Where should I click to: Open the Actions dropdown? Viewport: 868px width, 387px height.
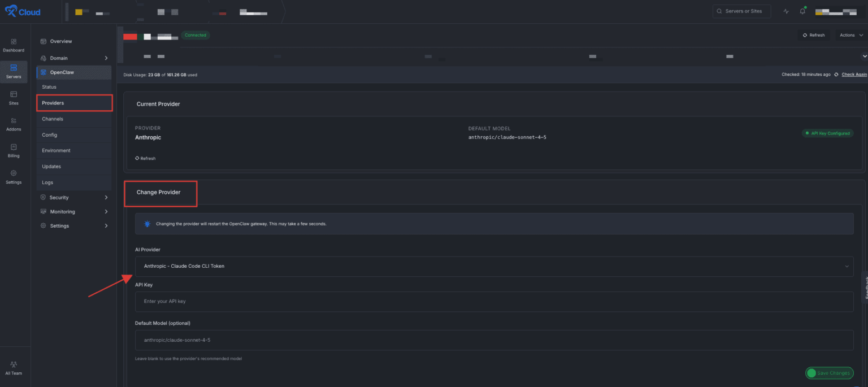click(x=850, y=34)
